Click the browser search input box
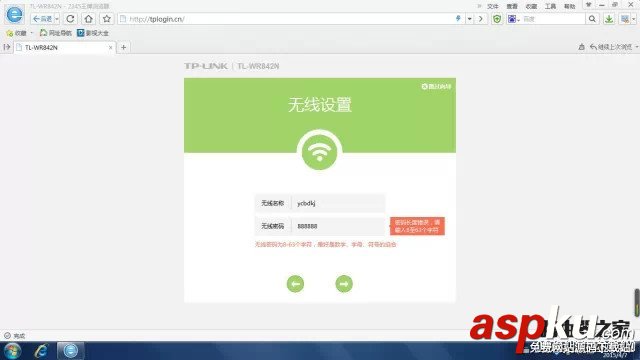Image resolution: width=640 pixels, height=360 pixels. [553, 19]
